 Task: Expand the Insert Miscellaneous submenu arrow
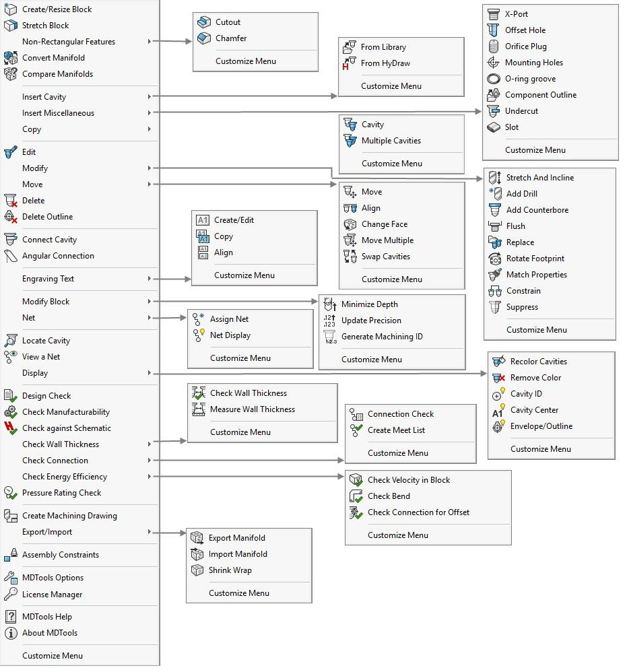[149, 113]
